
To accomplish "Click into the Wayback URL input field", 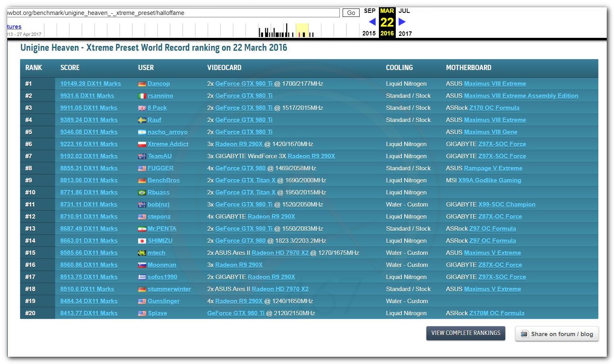I will click(x=173, y=13).
